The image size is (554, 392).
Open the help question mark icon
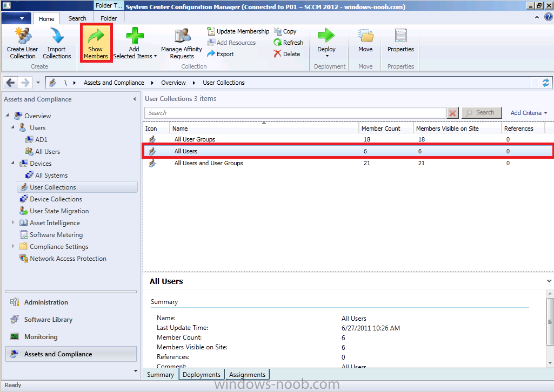pos(548,17)
